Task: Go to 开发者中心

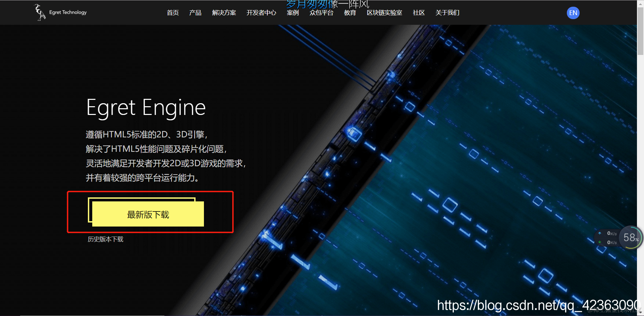Action: [x=261, y=13]
